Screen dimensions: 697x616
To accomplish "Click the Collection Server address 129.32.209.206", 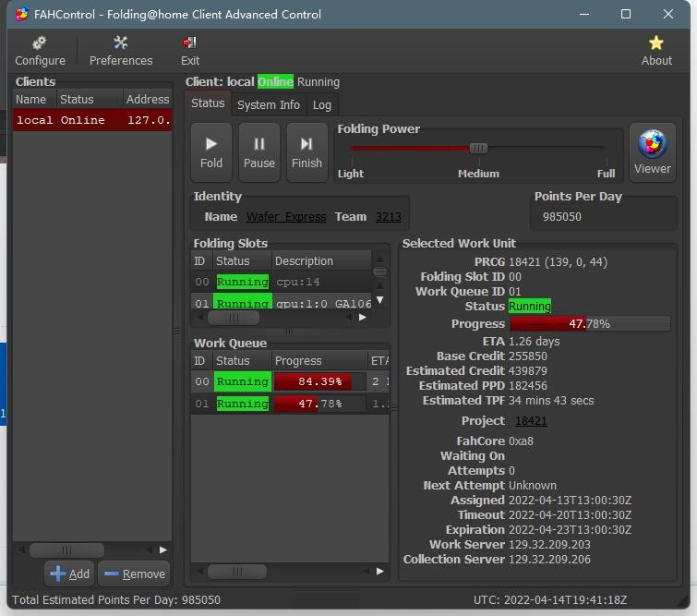I will [x=549, y=559].
